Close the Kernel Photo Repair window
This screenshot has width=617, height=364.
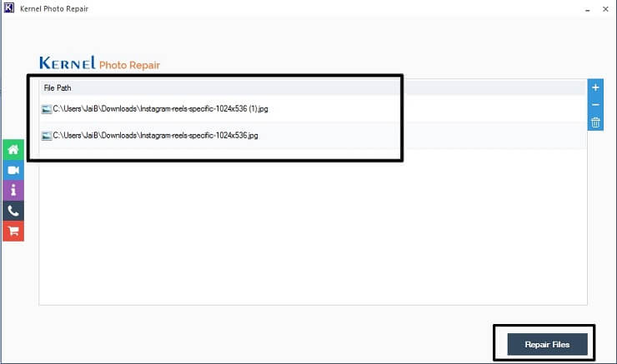pos(605,9)
